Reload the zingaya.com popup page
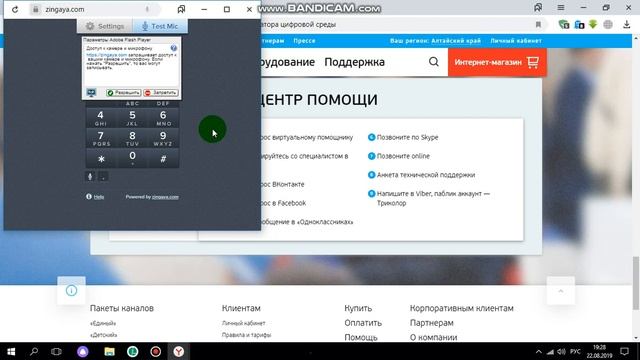This screenshot has width=640, height=360. tap(15, 9)
